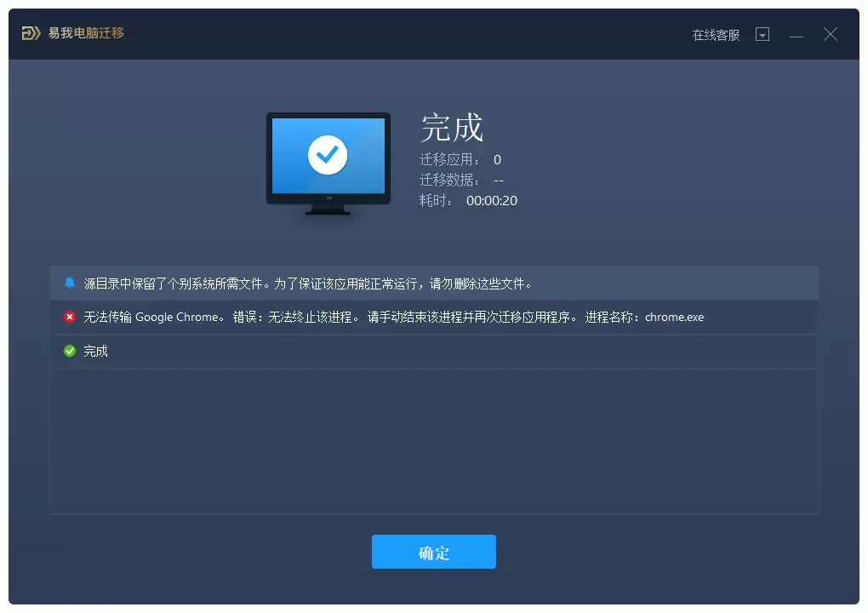Click the 耗时 00:00:20 timer text

[468, 200]
